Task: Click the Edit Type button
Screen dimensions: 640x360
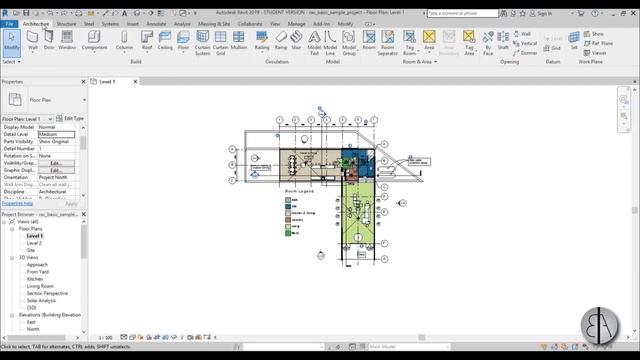Action: [x=70, y=119]
